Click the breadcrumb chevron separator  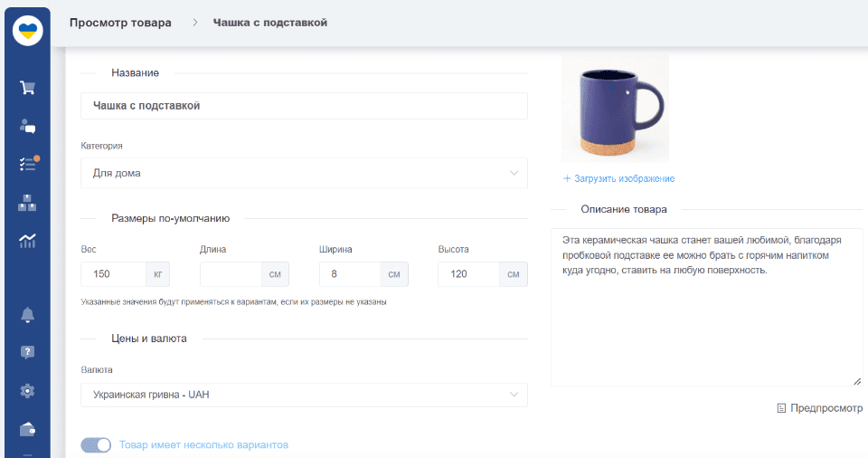pyautogui.click(x=195, y=23)
